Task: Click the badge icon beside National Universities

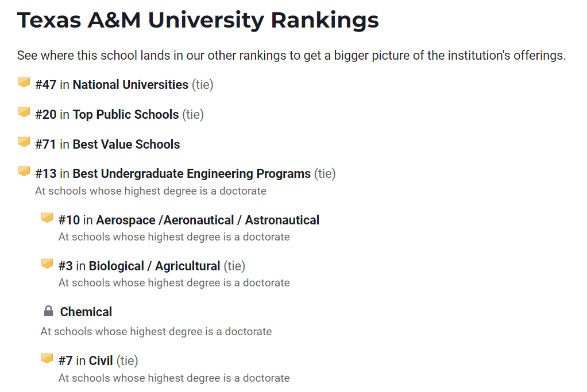Action: [x=24, y=83]
